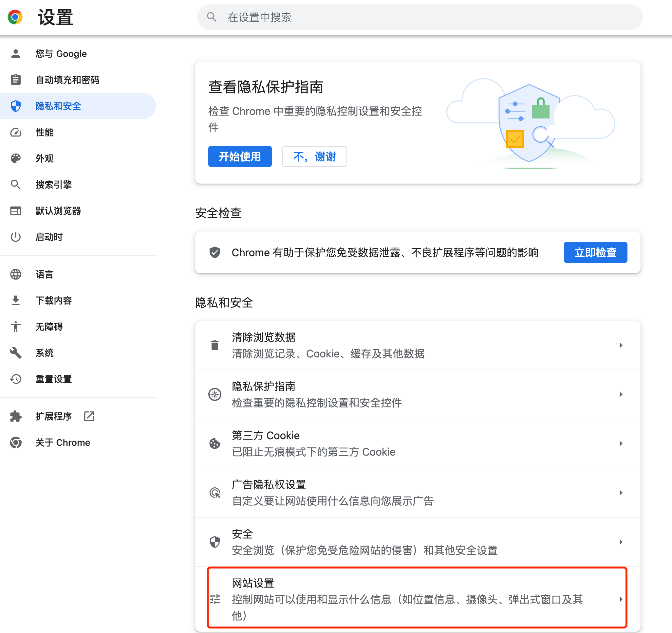
Task: Open the 性能 settings page
Action: [78, 133]
